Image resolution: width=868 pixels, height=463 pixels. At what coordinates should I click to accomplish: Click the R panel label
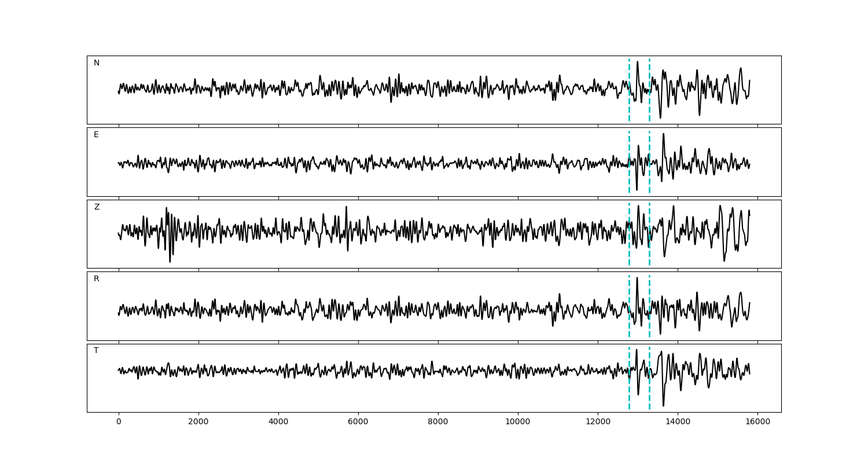tap(97, 279)
